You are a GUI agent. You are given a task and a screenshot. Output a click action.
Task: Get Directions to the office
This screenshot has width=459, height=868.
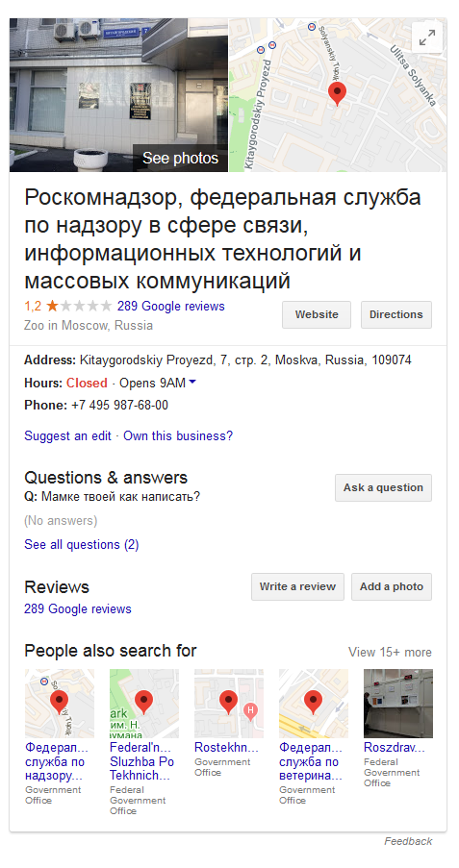[x=396, y=314]
